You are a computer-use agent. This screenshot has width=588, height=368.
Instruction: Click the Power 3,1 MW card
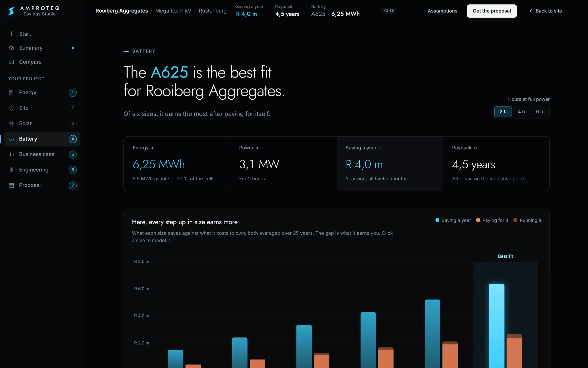[283, 164]
